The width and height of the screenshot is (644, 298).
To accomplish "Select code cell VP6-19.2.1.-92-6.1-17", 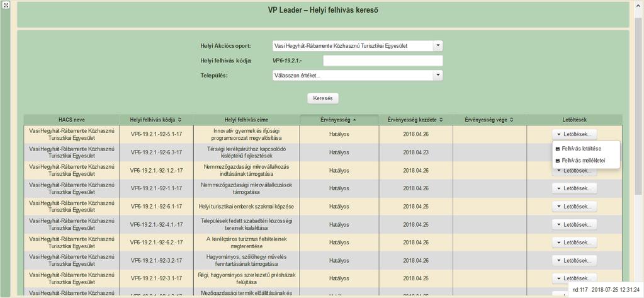I will coord(156,207).
